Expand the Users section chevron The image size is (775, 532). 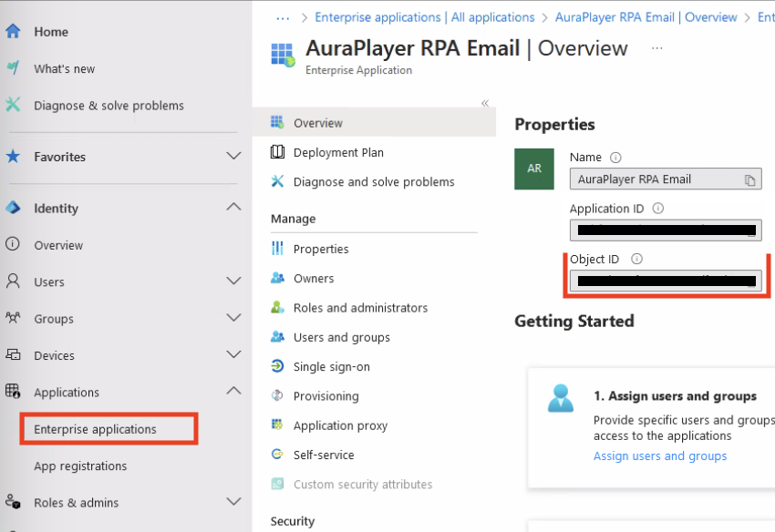click(x=233, y=281)
